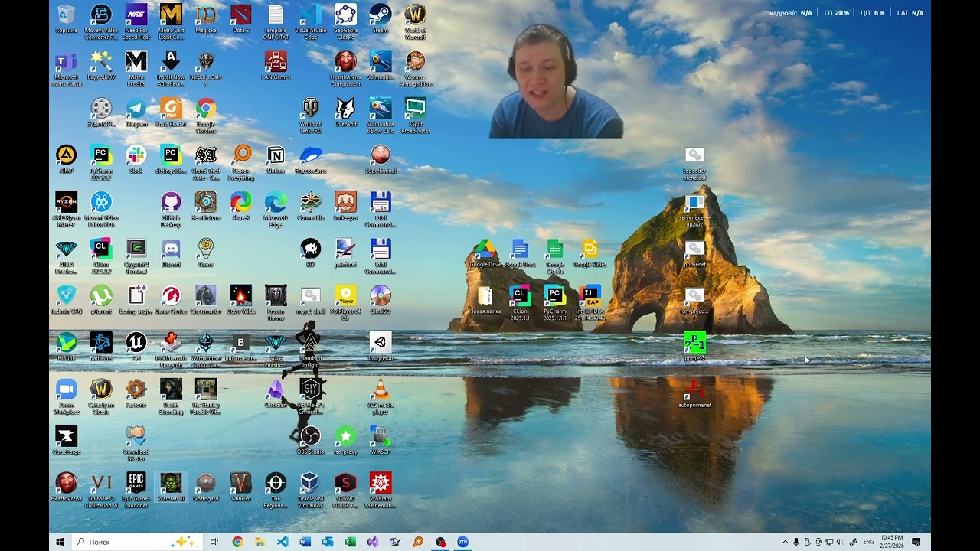Select the IntelliJ IDEA EAP icon

point(590,302)
